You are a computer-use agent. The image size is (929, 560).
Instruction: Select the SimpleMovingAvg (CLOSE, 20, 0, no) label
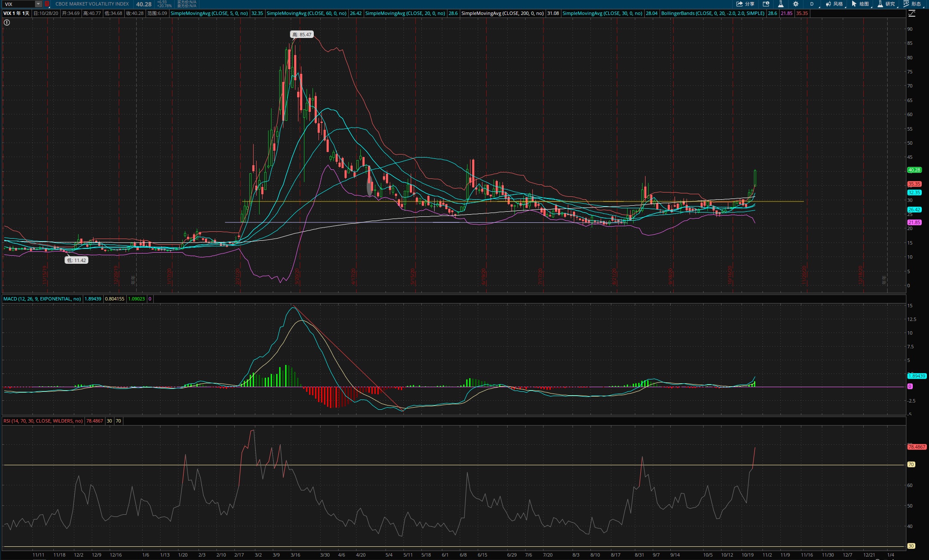tap(405, 13)
